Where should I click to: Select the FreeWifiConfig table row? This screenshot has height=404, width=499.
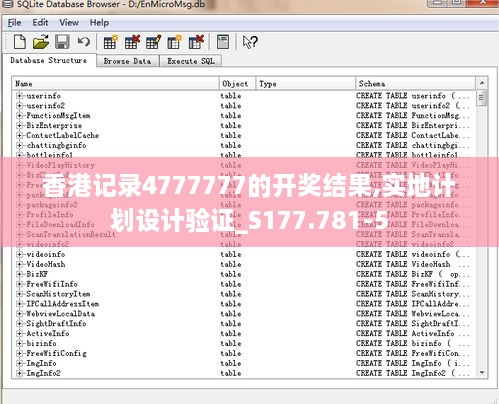pos(244,353)
